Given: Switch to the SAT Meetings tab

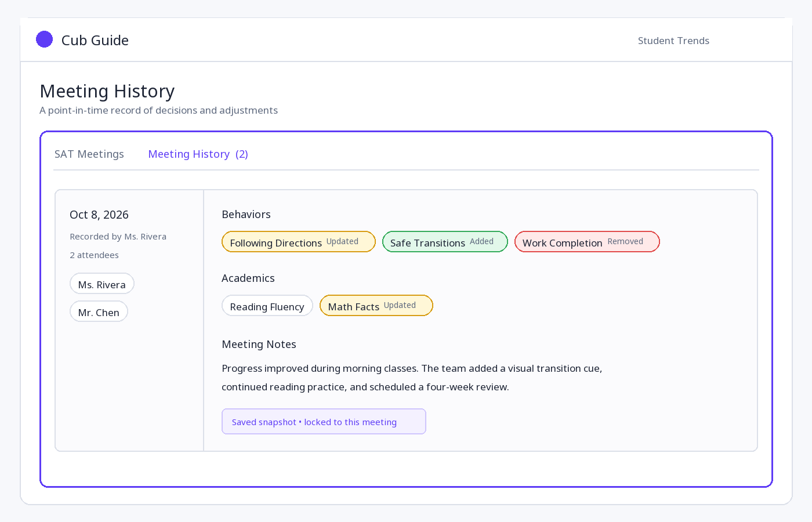Looking at the screenshot, I should click(89, 154).
